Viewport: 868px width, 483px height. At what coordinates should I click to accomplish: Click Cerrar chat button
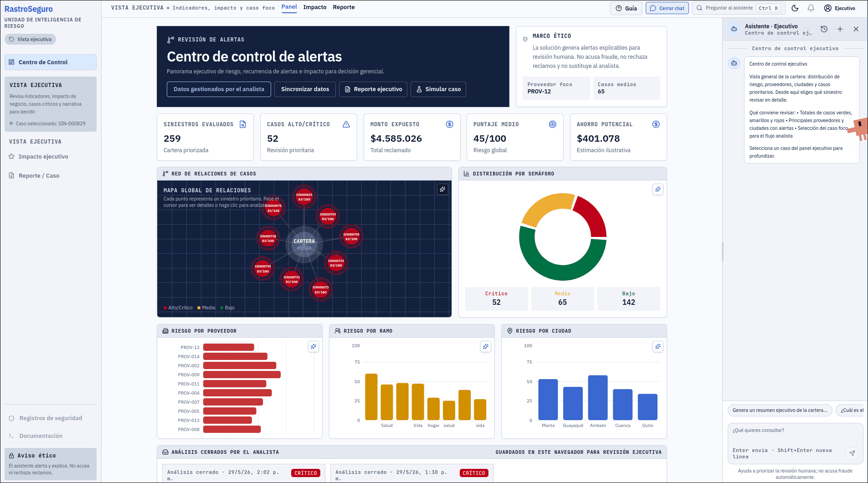pyautogui.click(x=667, y=8)
